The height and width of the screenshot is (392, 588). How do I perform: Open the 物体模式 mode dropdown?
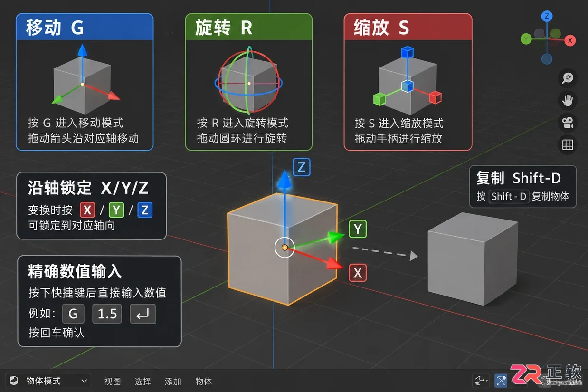48,381
